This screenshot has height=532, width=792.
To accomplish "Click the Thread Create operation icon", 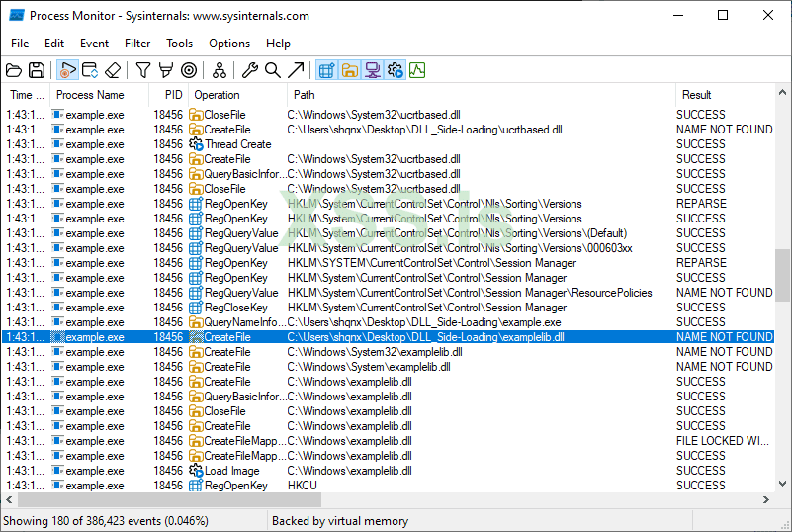I will (196, 144).
